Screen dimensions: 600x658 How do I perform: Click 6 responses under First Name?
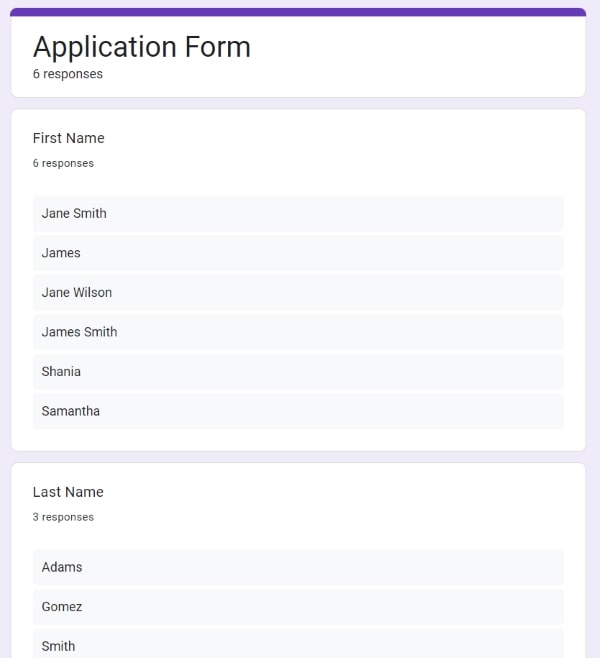point(63,163)
